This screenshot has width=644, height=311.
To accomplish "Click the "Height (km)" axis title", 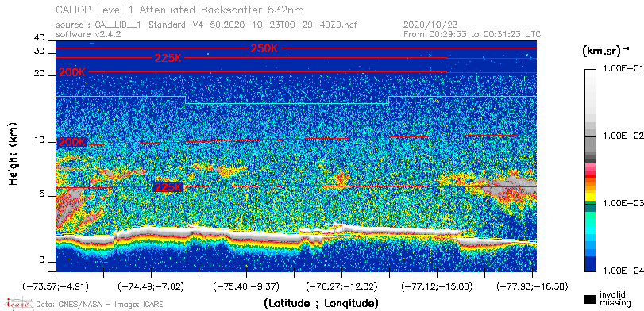I will pos(14,153).
